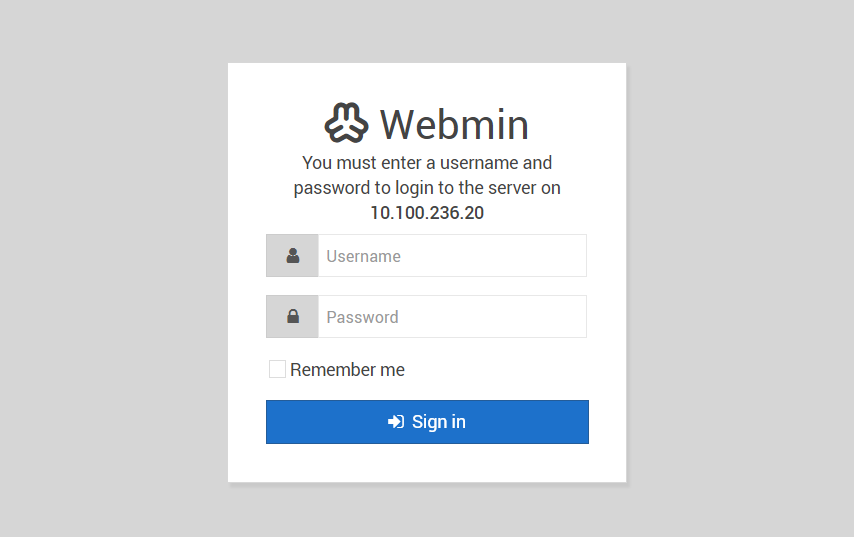Viewport: 854px width, 537px height.
Task: Click the Webmin heading text
Action: pos(454,124)
